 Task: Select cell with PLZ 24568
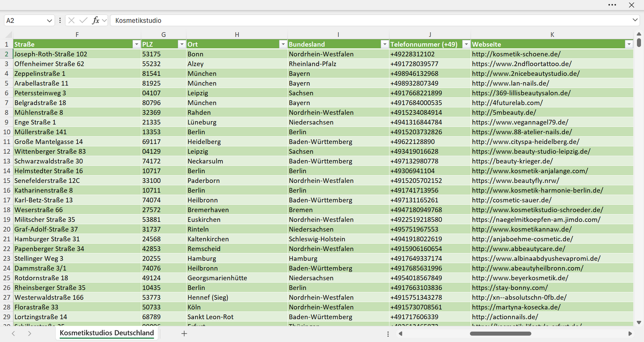pyautogui.click(x=164, y=239)
